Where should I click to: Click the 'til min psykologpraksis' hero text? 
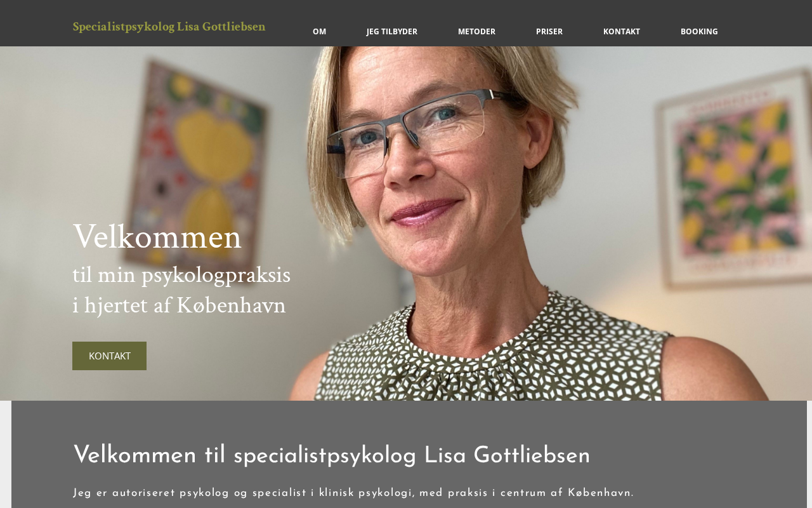point(181,275)
